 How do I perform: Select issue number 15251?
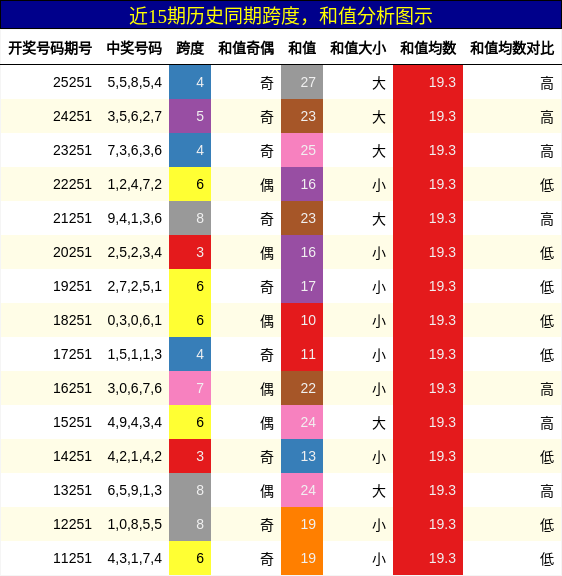click(x=72, y=422)
